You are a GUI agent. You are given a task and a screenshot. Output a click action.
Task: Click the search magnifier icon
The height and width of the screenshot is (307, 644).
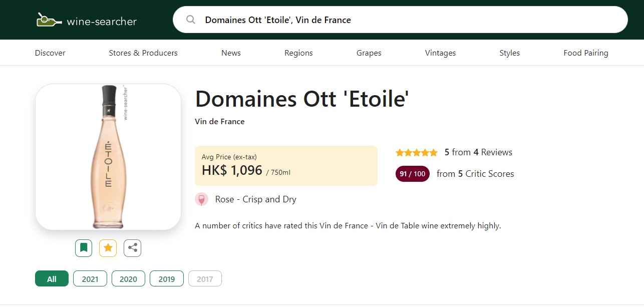191,20
